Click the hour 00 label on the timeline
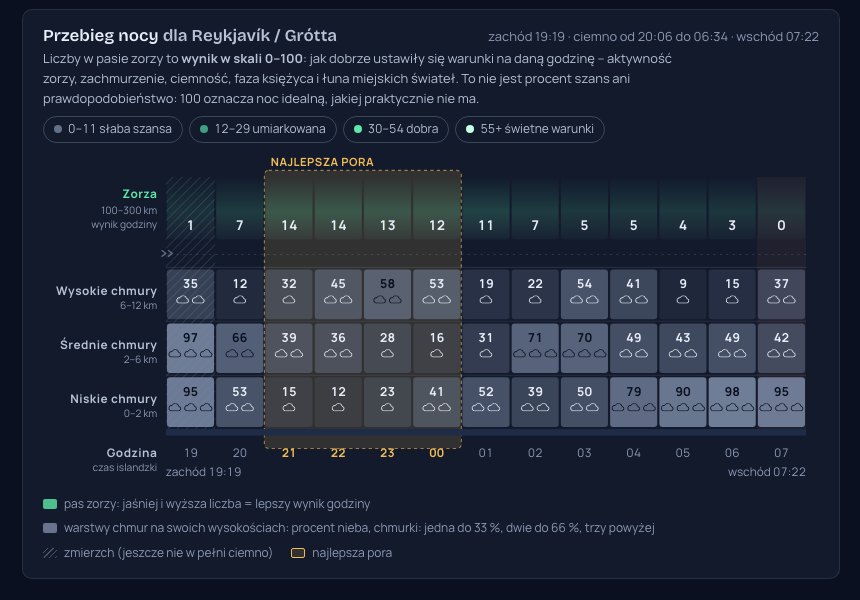860x600 pixels. 437,453
